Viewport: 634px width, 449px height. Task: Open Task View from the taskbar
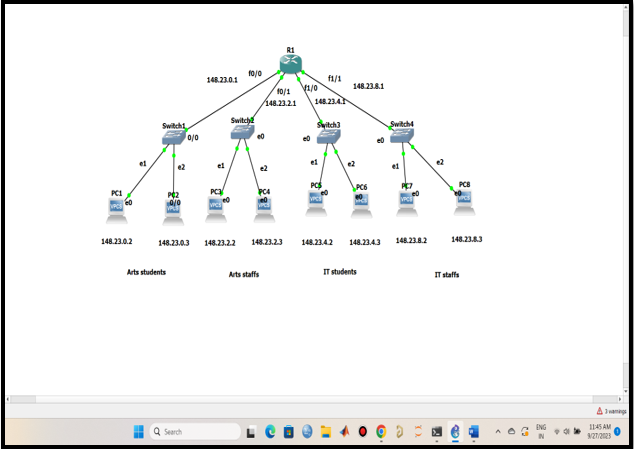[x=251, y=432]
